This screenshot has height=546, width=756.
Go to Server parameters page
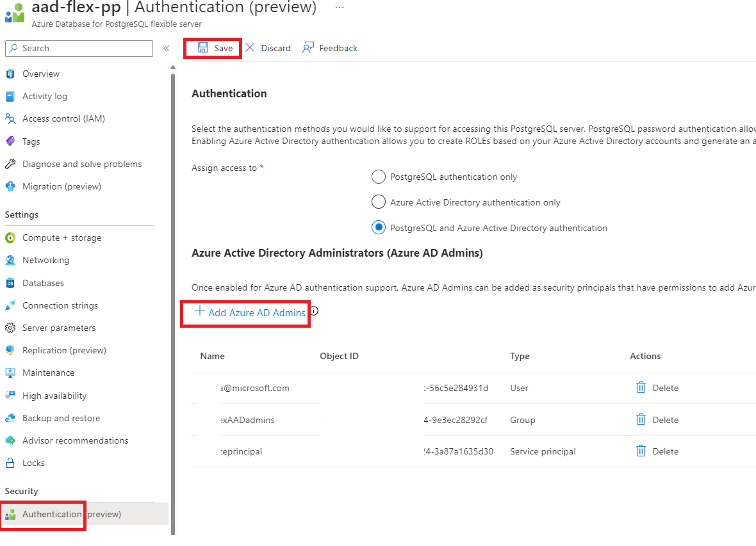(59, 328)
